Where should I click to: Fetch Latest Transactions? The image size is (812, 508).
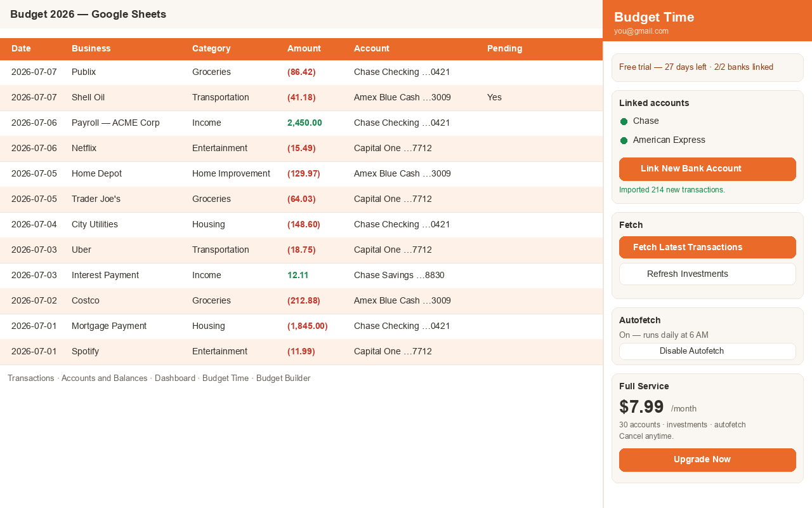pyautogui.click(x=707, y=248)
